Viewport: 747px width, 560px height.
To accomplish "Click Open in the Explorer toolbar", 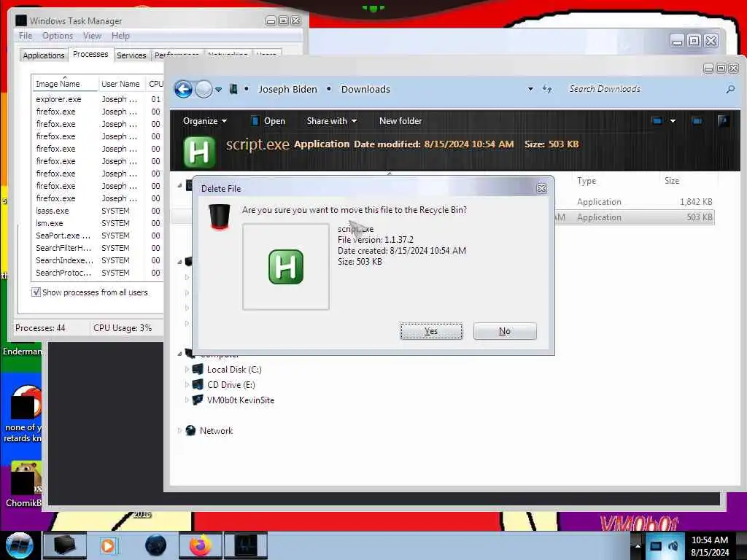I will point(268,121).
